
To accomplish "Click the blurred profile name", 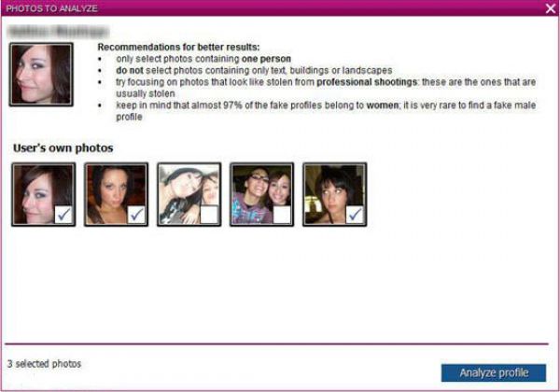I will tap(58, 32).
